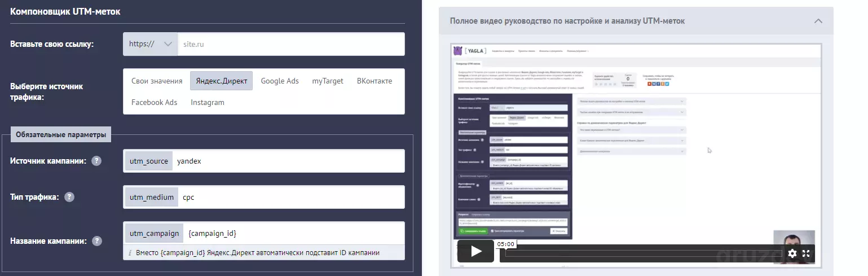Choose Google Ads as traffic source

point(280,81)
